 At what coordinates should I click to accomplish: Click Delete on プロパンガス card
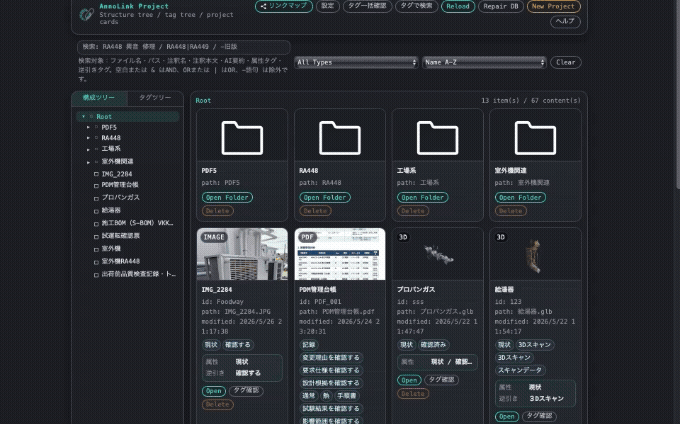pyautogui.click(x=413, y=394)
